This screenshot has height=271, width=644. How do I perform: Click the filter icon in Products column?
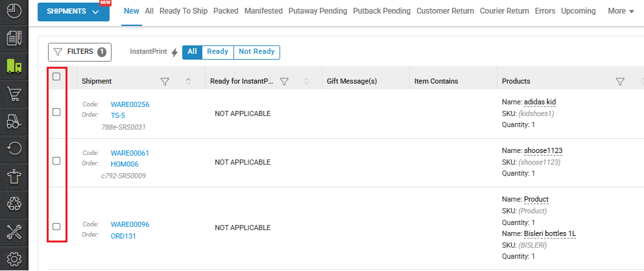click(x=619, y=81)
